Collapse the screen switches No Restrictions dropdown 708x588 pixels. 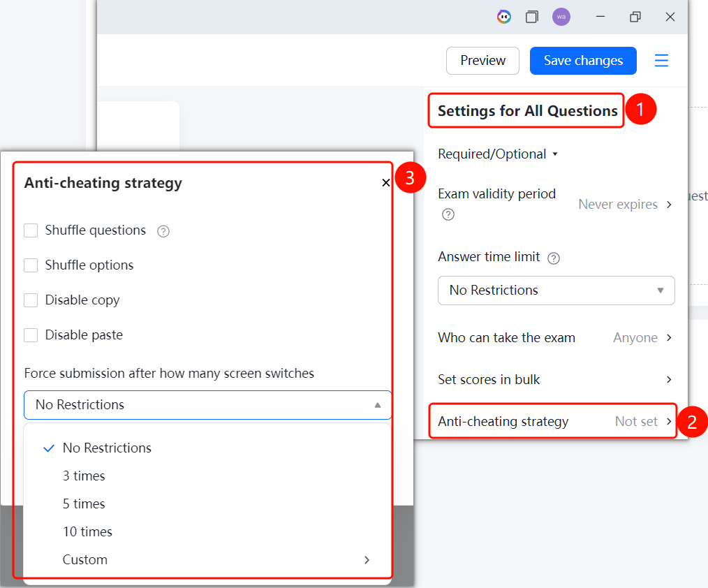pos(207,404)
